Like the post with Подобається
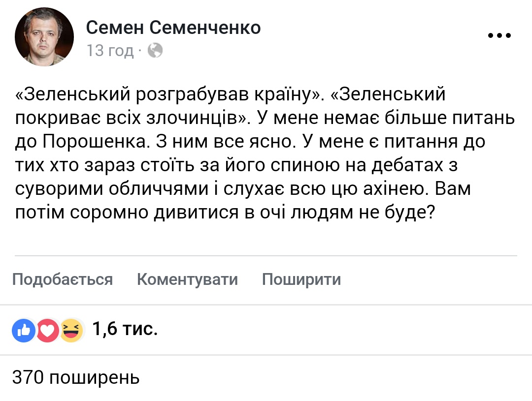 pyautogui.click(x=63, y=279)
